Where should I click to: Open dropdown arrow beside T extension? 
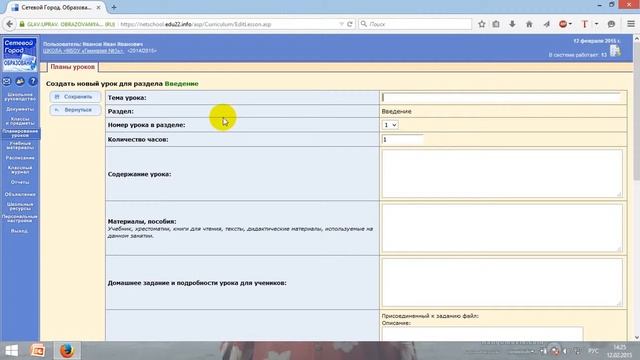point(596,24)
